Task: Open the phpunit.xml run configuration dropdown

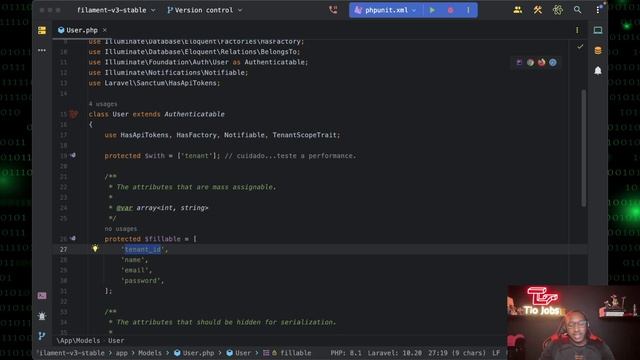Action: [385, 10]
